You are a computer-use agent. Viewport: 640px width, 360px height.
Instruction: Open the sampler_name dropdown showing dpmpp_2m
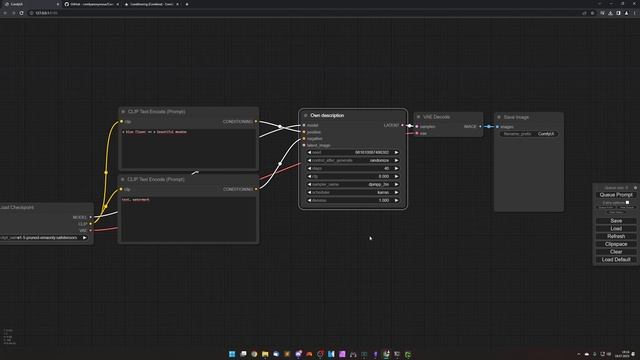pos(353,184)
